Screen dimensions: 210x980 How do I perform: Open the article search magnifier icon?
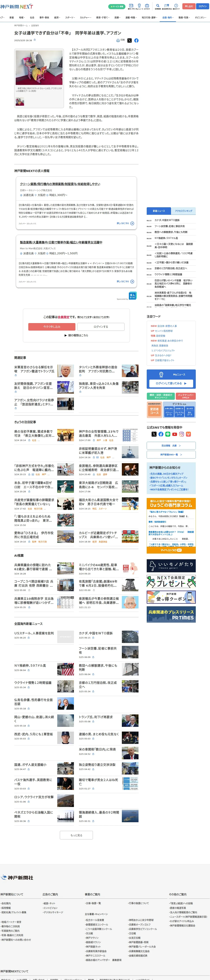click(x=158, y=6)
